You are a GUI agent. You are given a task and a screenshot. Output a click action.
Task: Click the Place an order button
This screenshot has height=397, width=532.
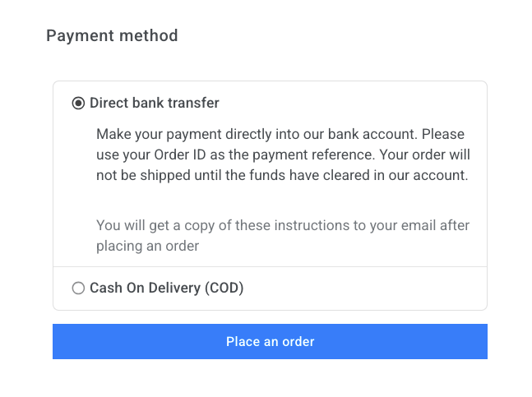click(x=270, y=341)
